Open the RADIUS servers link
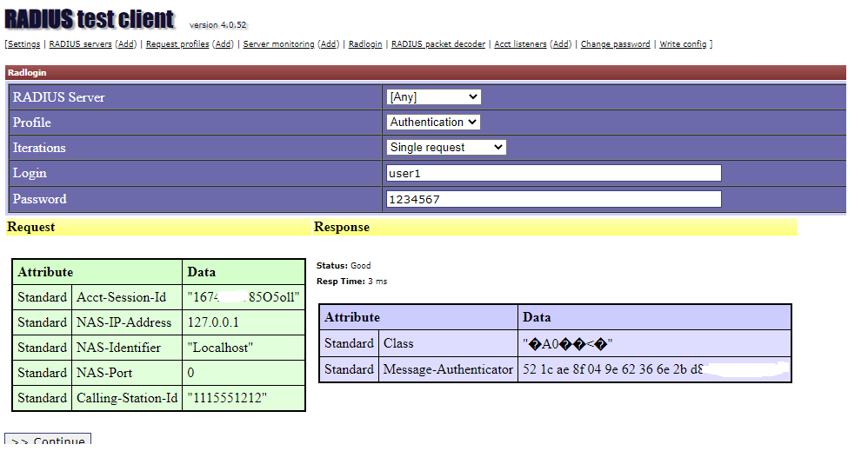 click(x=80, y=44)
